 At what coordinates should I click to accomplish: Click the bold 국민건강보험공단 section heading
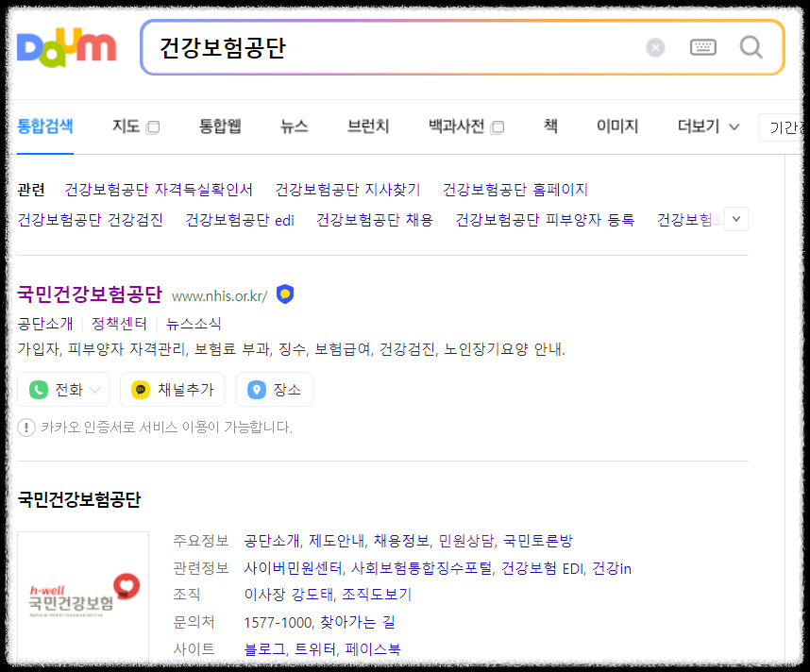[79, 499]
